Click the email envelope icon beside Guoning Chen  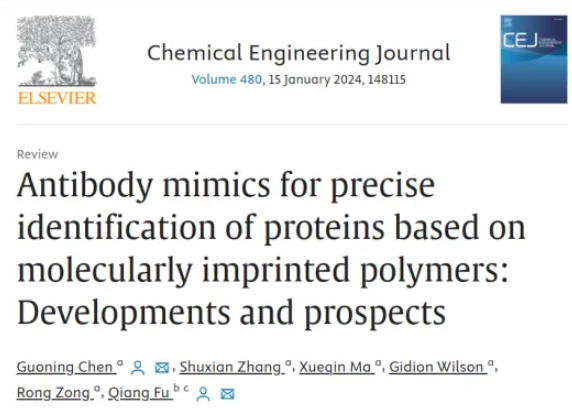[162, 368]
